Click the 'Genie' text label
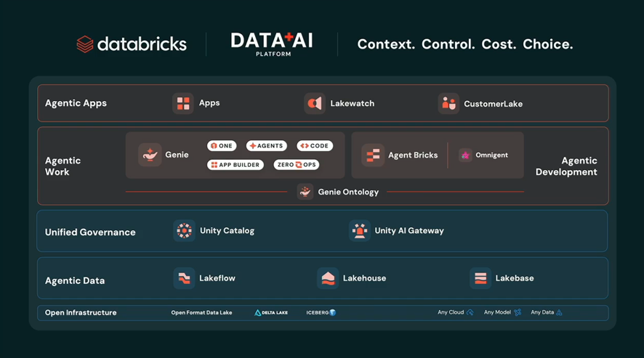644x358 pixels. pyautogui.click(x=177, y=155)
